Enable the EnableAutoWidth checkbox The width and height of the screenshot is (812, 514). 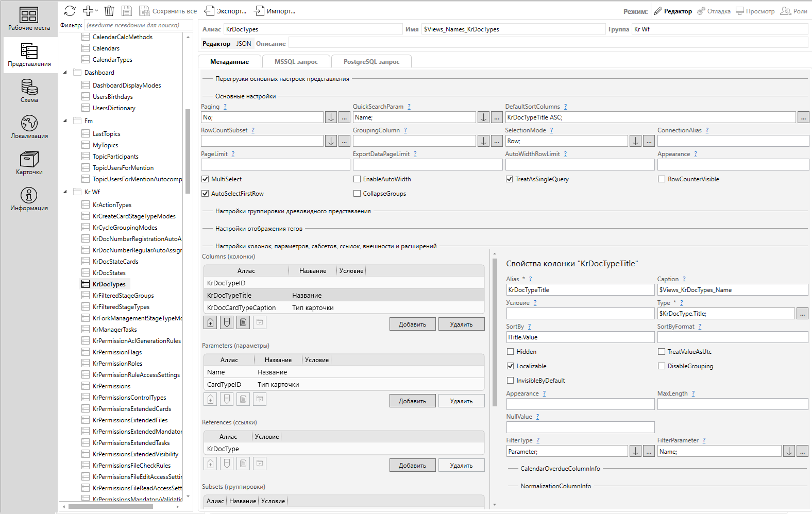357,179
